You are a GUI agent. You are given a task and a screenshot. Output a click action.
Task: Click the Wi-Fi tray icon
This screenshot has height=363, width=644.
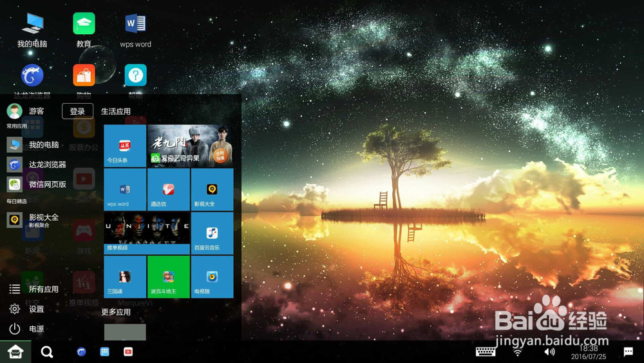[x=518, y=352]
